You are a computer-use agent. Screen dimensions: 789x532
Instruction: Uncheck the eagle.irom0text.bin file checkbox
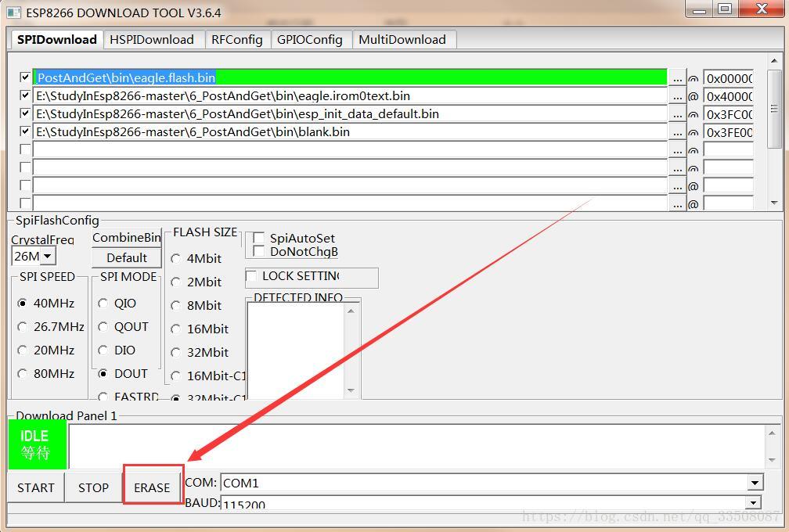pos(25,95)
